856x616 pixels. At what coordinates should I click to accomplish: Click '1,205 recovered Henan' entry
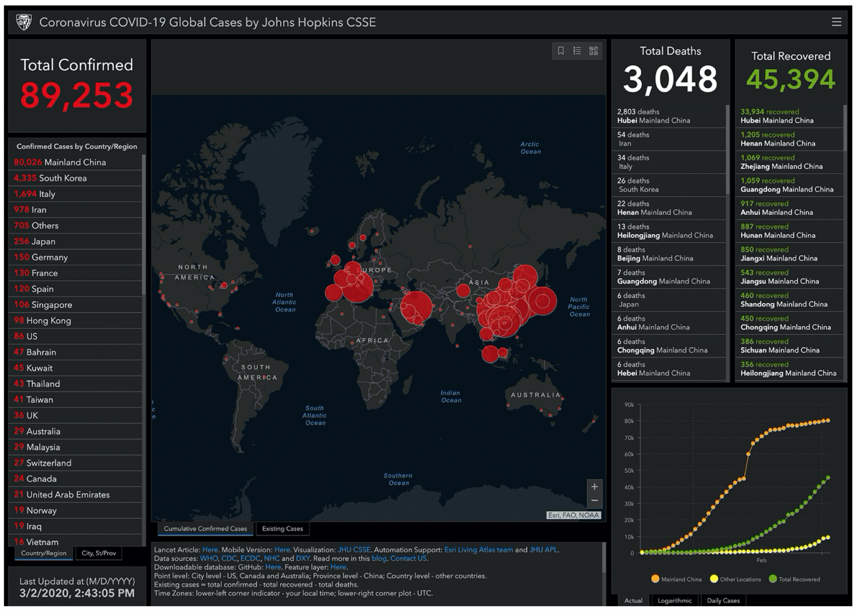tap(789, 139)
